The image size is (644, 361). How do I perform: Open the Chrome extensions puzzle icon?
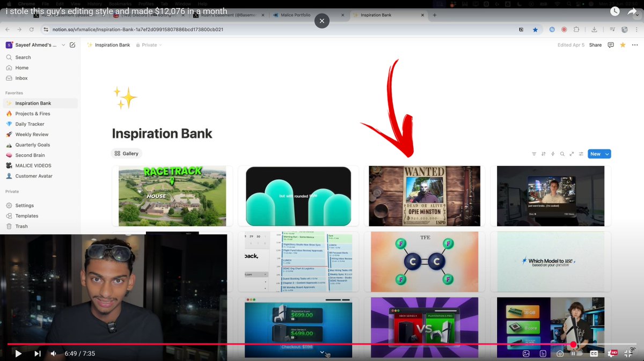tap(576, 30)
